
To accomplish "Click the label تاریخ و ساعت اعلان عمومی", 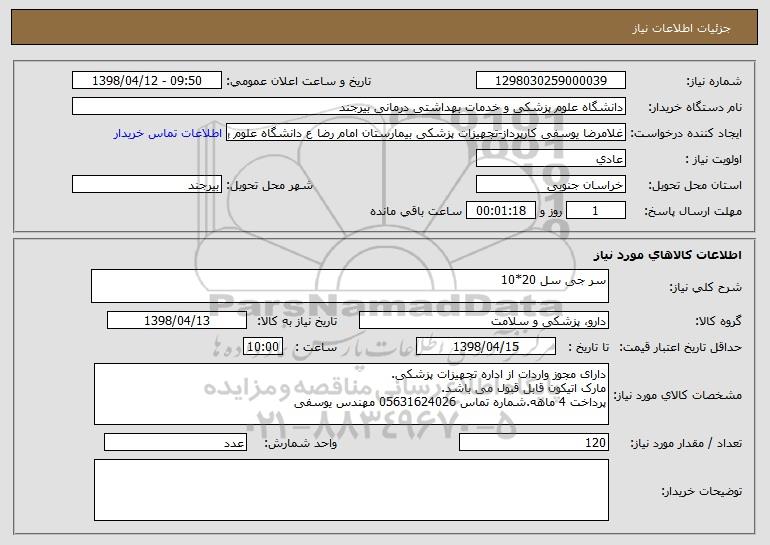I will click(x=299, y=82).
